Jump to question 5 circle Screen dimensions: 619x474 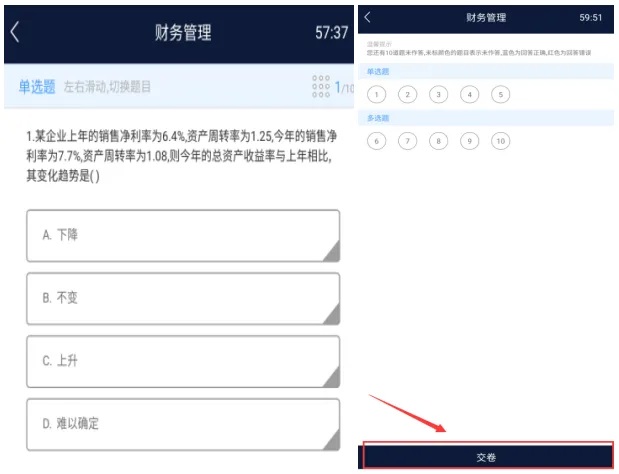pos(501,95)
